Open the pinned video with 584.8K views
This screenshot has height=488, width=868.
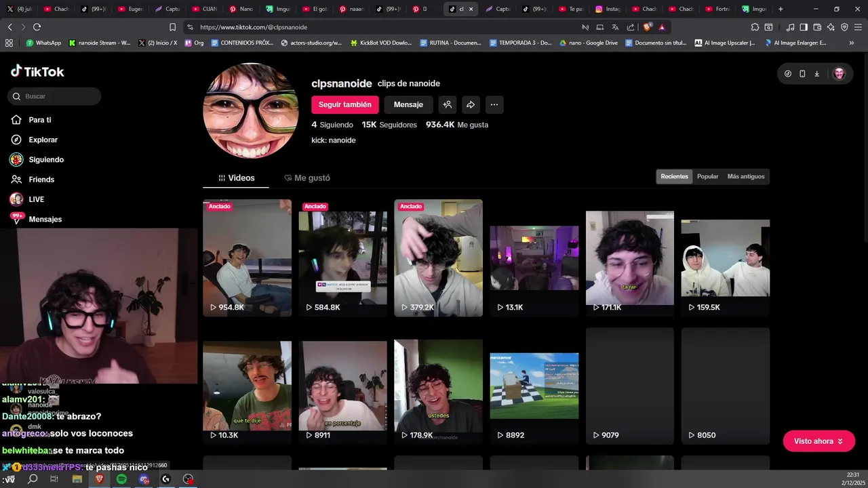click(x=342, y=258)
